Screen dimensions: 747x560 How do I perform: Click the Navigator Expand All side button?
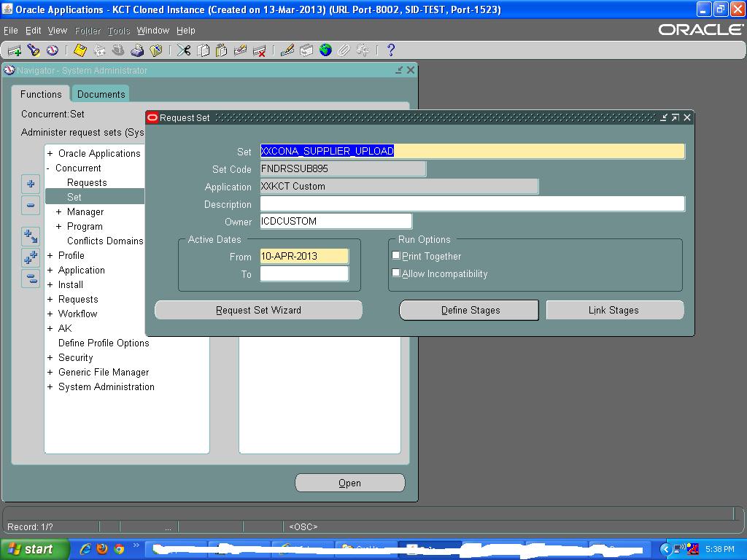coord(31,257)
